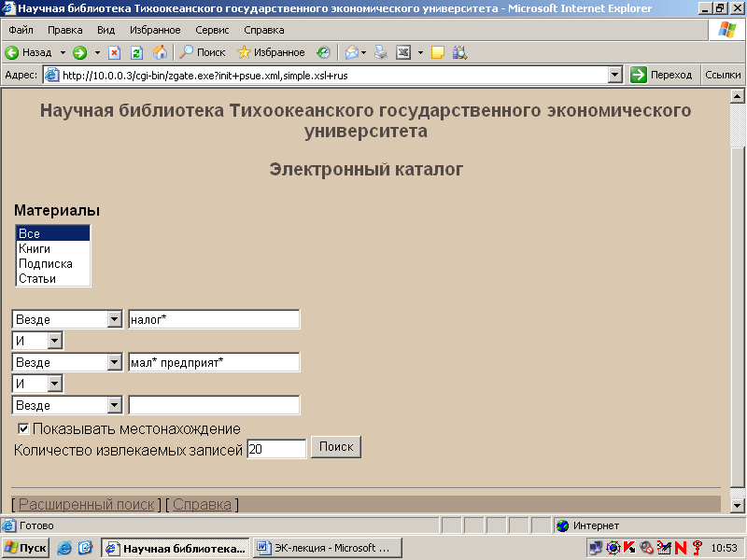
Task: Open the first И operator dropdown
Action: click(55, 341)
